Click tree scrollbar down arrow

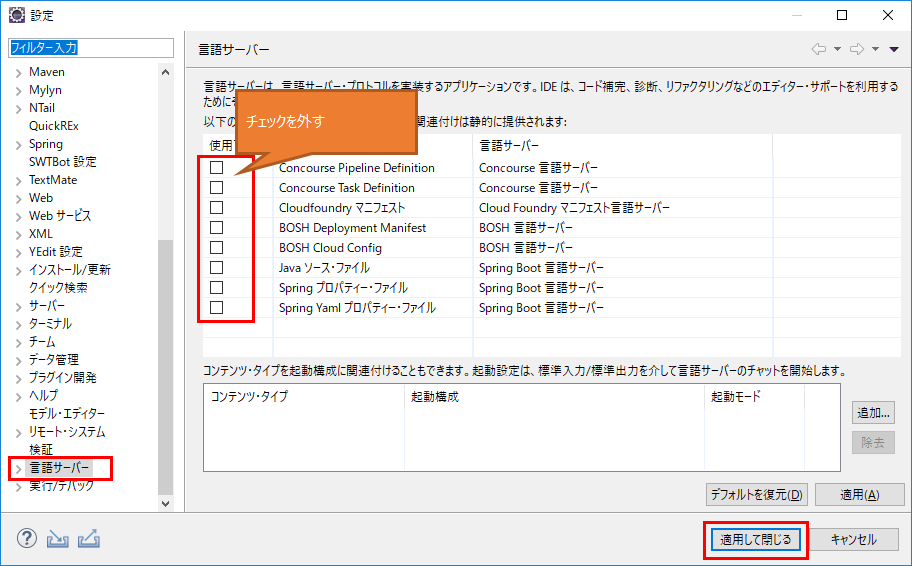point(165,504)
